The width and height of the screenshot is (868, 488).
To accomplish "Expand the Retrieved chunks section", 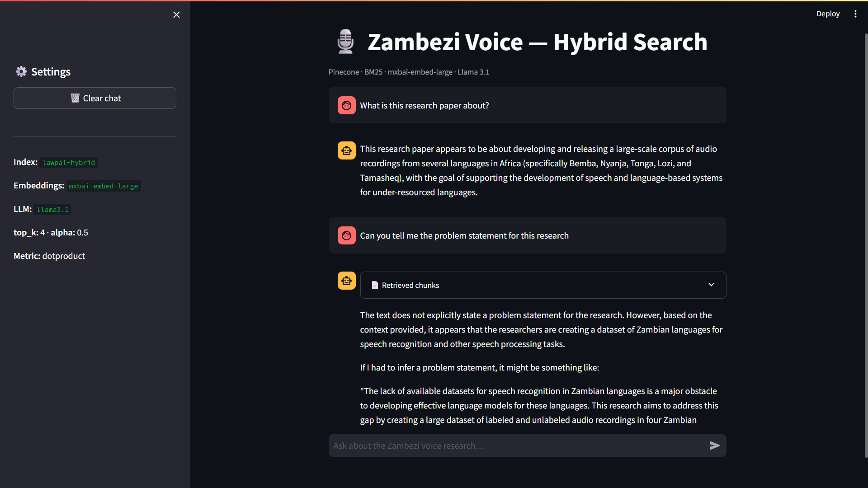I will 711,285.
